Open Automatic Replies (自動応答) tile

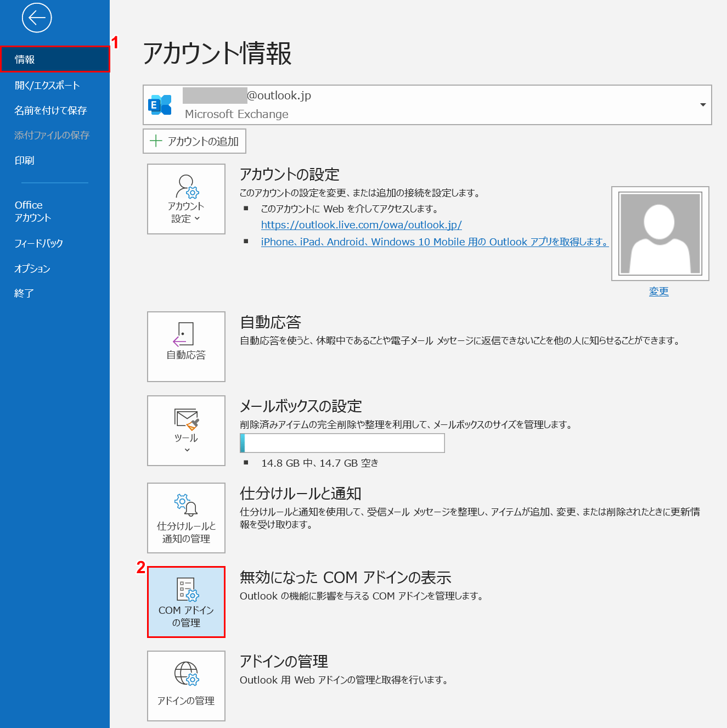coord(186,346)
